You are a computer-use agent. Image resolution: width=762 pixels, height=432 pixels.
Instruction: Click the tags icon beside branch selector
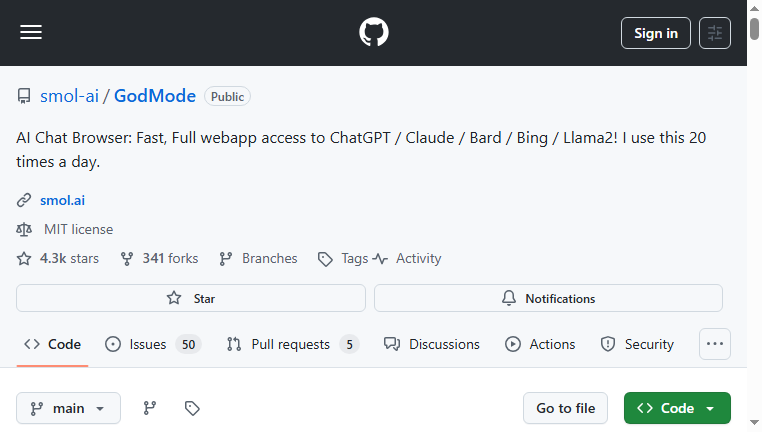pyautogui.click(x=192, y=408)
